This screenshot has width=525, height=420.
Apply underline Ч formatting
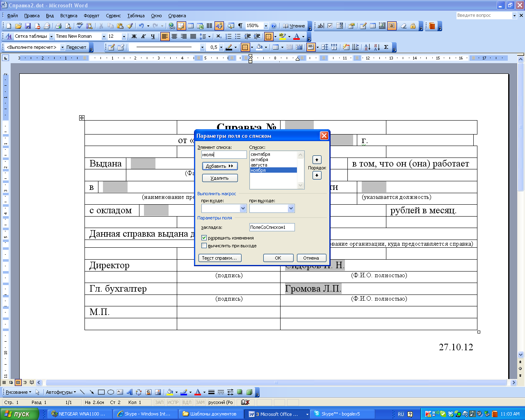coord(153,37)
